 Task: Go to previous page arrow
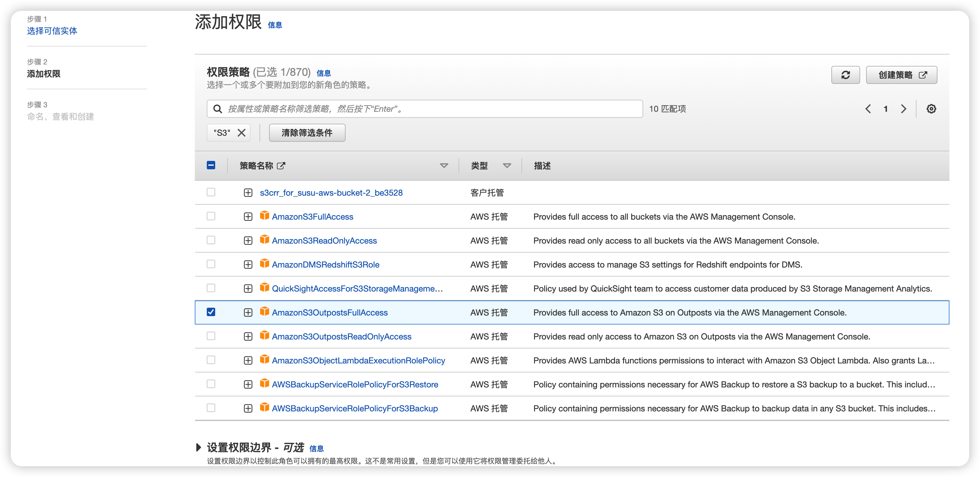[x=868, y=109]
